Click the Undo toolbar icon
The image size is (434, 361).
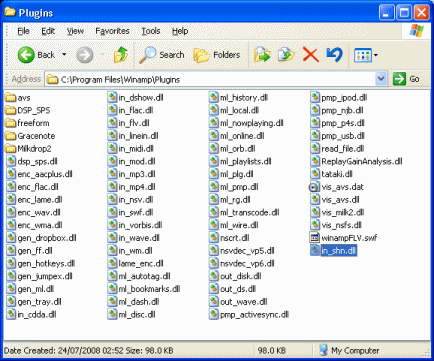click(334, 55)
